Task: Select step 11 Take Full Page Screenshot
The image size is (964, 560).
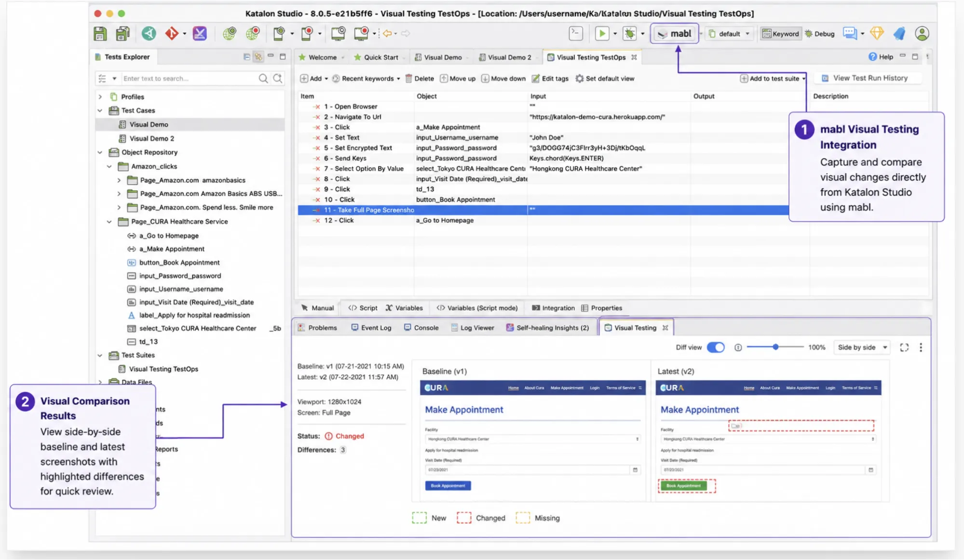Action: coord(543,210)
